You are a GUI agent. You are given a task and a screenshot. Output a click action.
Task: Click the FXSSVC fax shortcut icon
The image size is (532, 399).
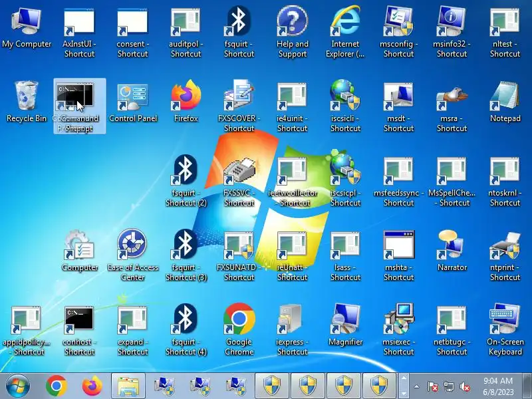point(239,182)
